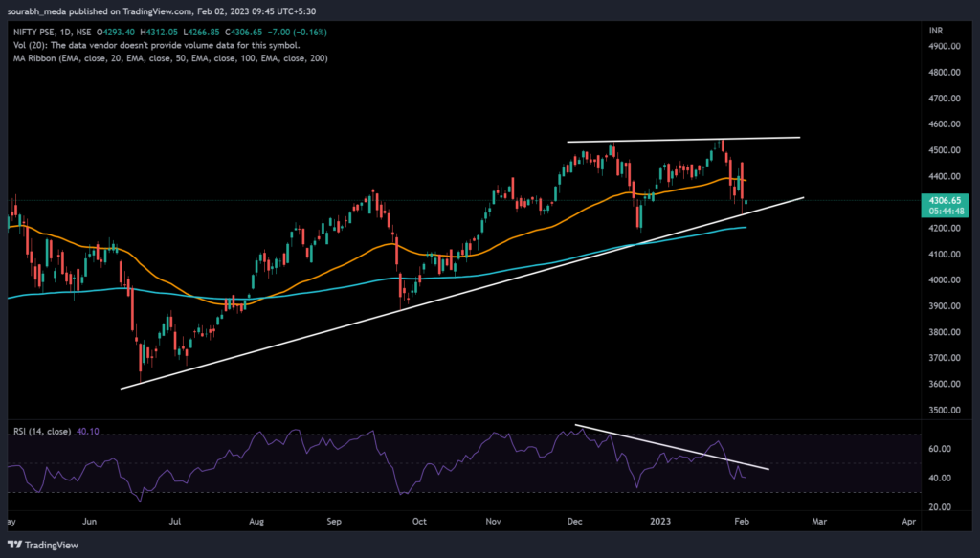Click the Oct label on time axis
Screen dimensions: 980x558
tap(419, 521)
